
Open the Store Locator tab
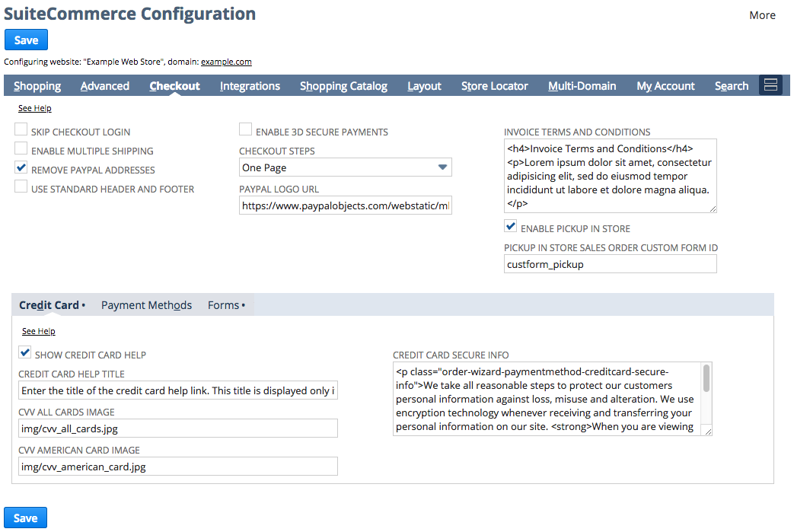click(495, 86)
